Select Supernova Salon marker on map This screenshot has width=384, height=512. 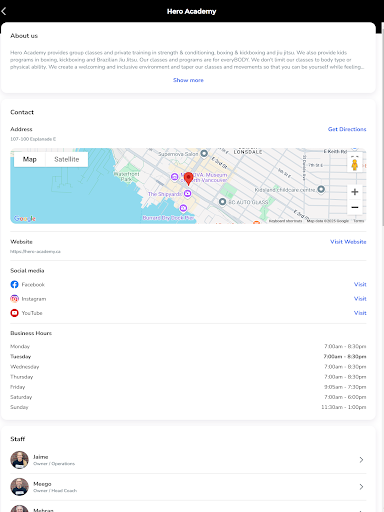204,153
